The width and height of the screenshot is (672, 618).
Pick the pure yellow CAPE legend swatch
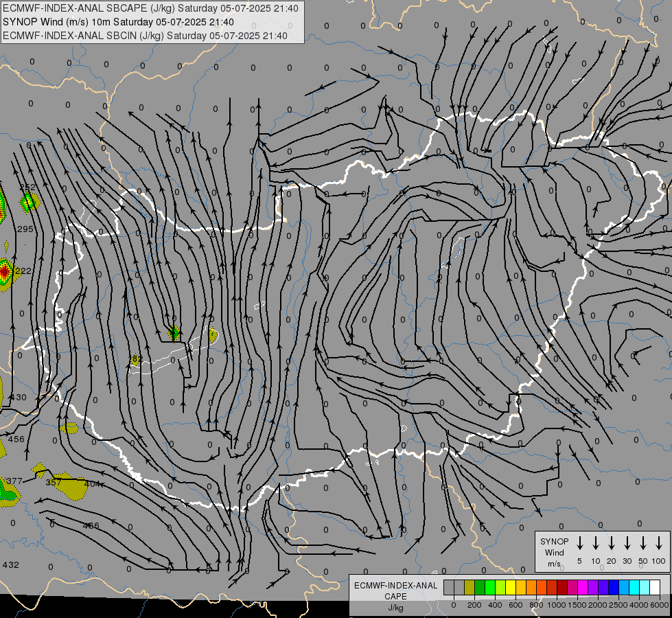click(x=511, y=587)
